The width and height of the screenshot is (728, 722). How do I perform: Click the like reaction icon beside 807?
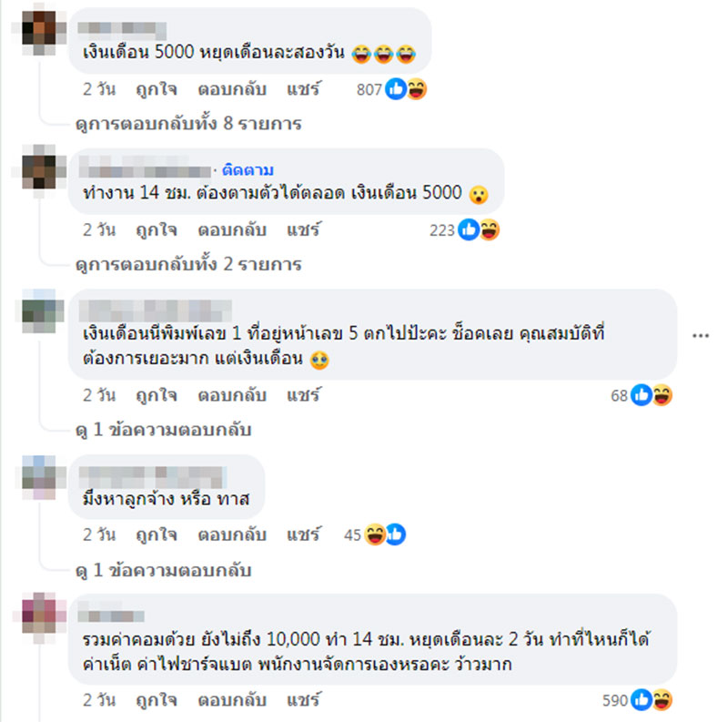(396, 88)
